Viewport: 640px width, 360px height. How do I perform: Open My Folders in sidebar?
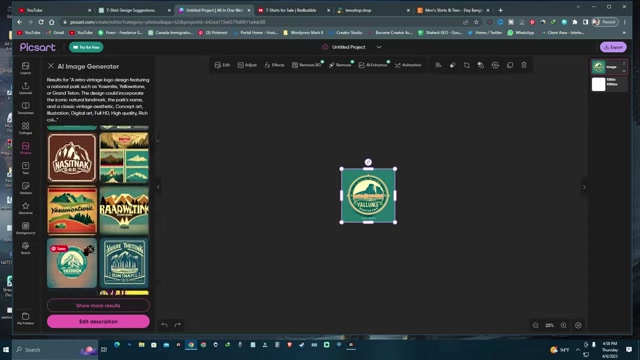coord(25,318)
